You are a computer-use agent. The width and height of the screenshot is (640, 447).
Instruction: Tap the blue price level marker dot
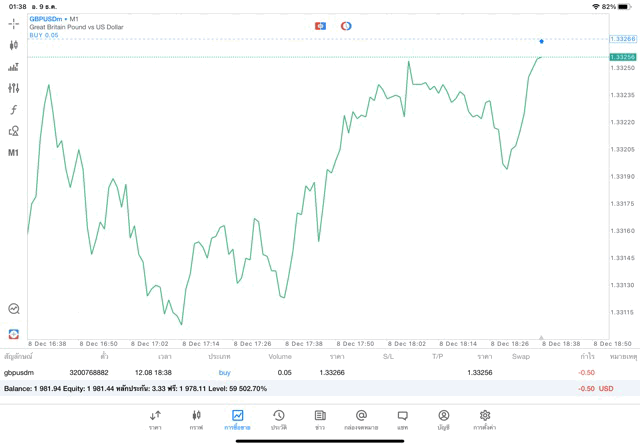click(541, 41)
